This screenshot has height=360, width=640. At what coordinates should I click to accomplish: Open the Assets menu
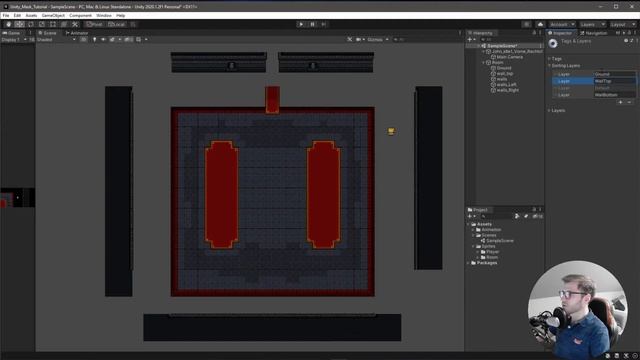click(x=31, y=16)
